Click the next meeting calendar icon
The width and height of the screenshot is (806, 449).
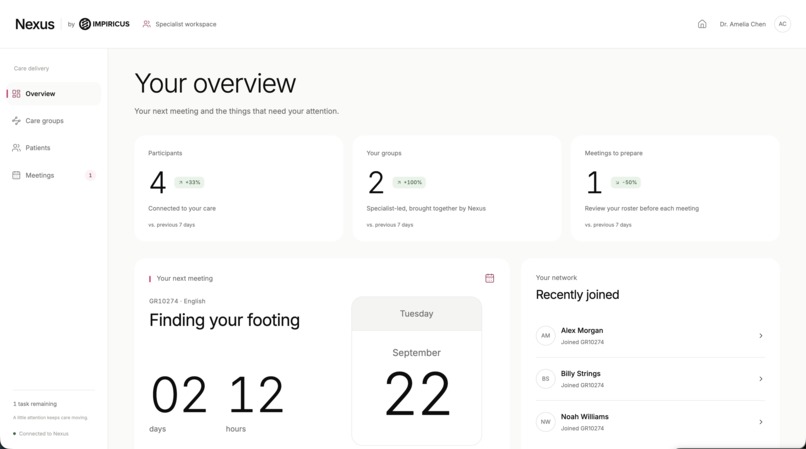(x=489, y=278)
